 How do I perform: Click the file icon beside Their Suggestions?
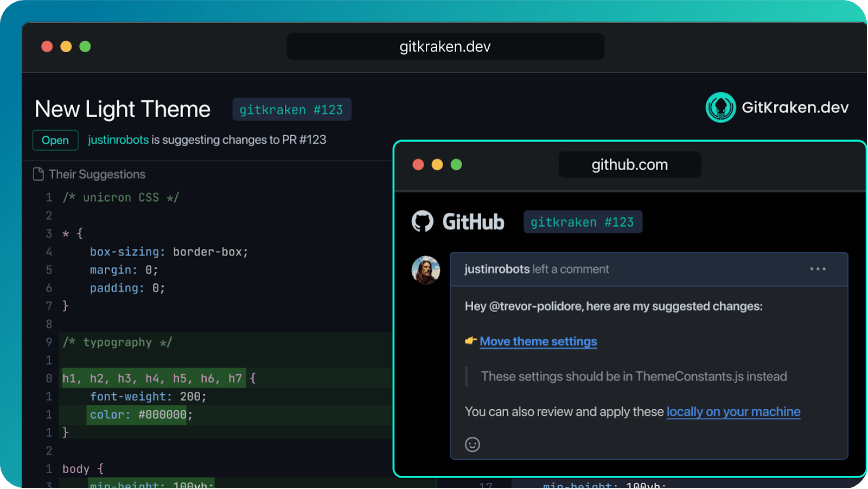[x=39, y=174]
